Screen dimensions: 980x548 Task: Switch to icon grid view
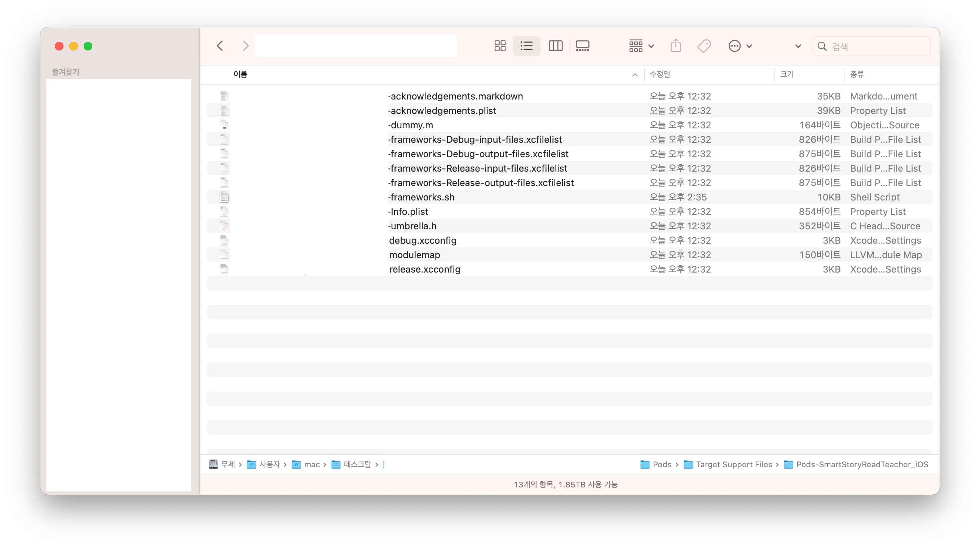point(500,46)
